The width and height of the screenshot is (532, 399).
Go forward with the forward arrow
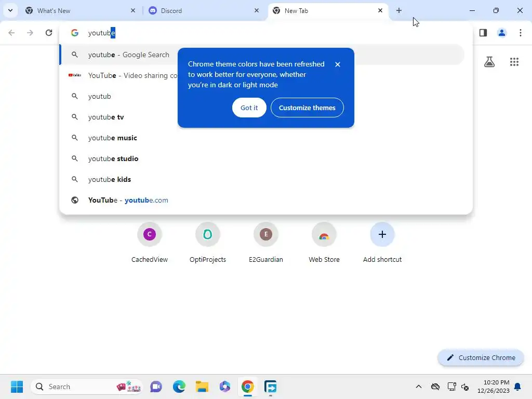click(30, 33)
